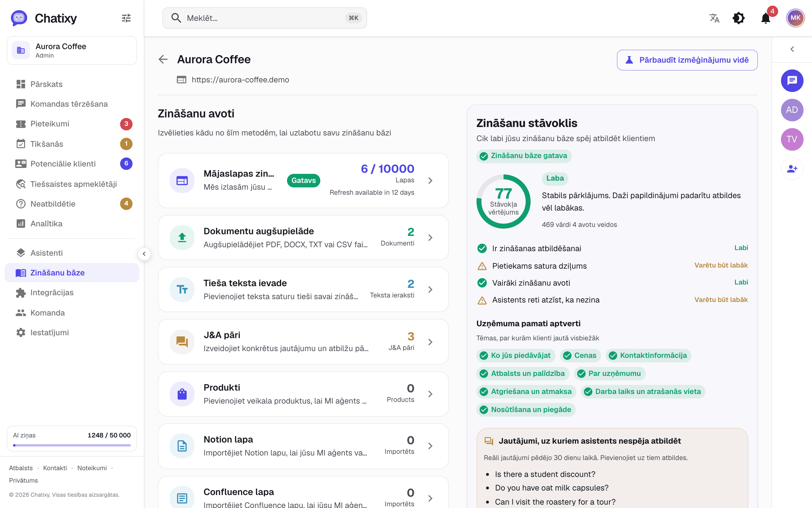The width and height of the screenshot is (812, 508).
Task: Click the Zināšanu bāze gatava chip
Action: [x=524, y=156]
